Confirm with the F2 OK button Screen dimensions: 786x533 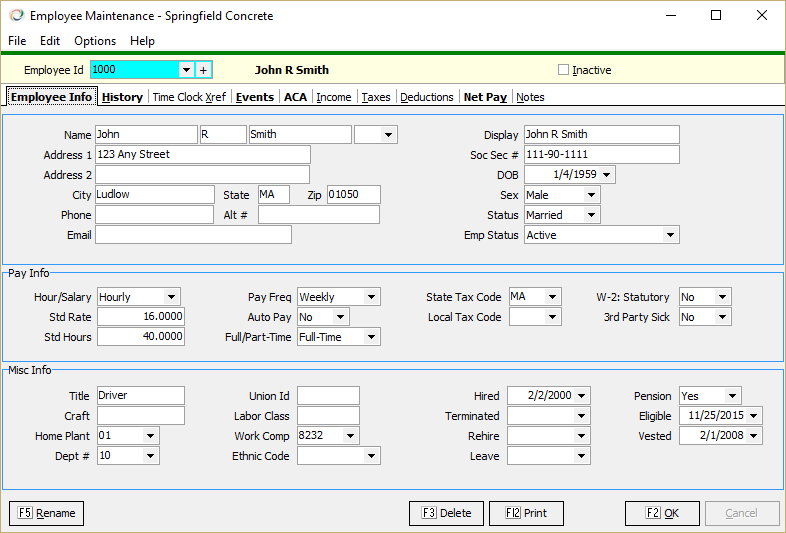661,513
